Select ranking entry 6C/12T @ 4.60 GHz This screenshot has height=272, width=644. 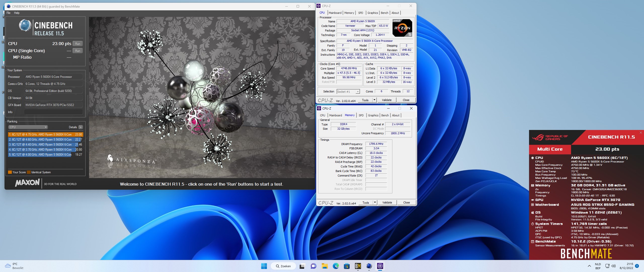tap(46, 140)
